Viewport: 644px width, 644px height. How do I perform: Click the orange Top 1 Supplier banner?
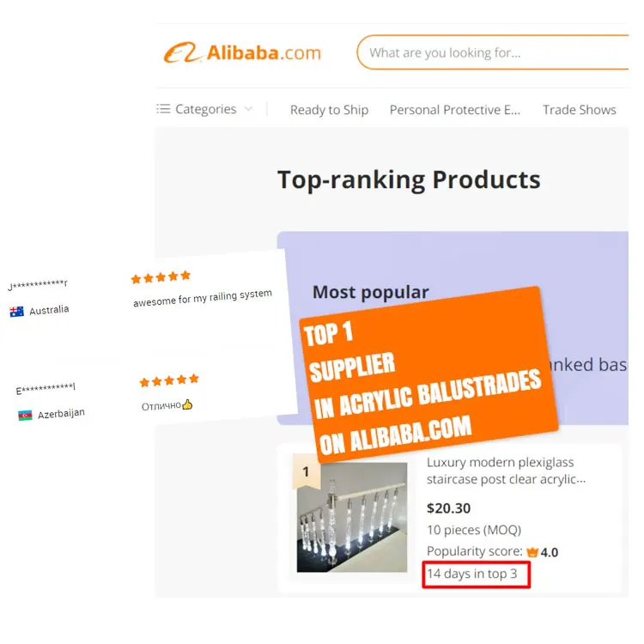point(428,374)
